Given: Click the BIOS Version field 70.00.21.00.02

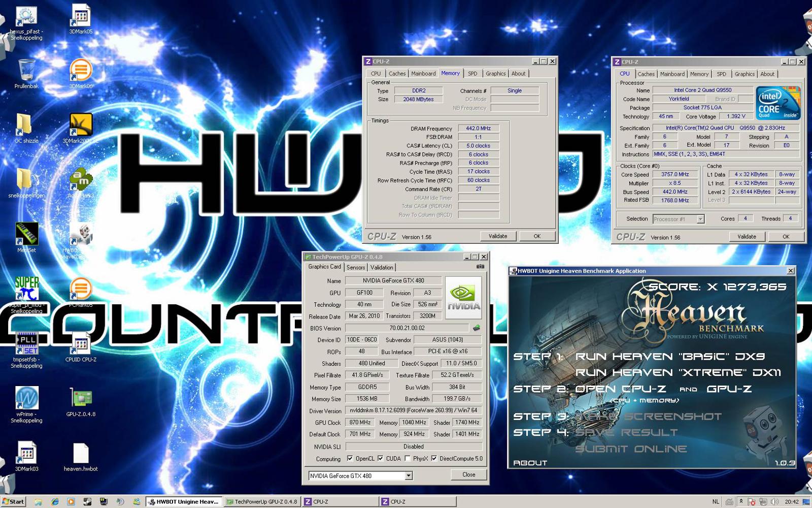Looking at the screenshot, I should click(x=407, y=328).
